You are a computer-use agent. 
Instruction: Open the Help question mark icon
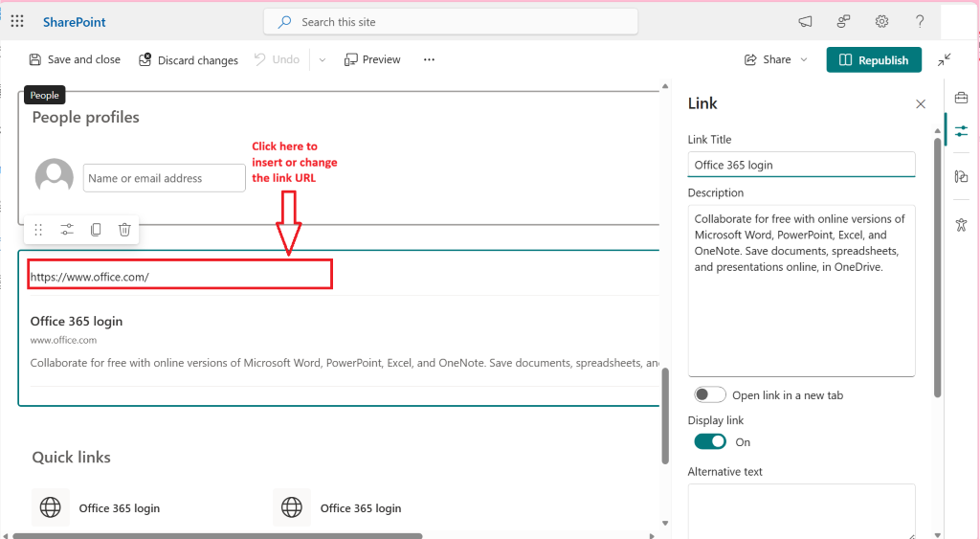click(x=920, y=22)
